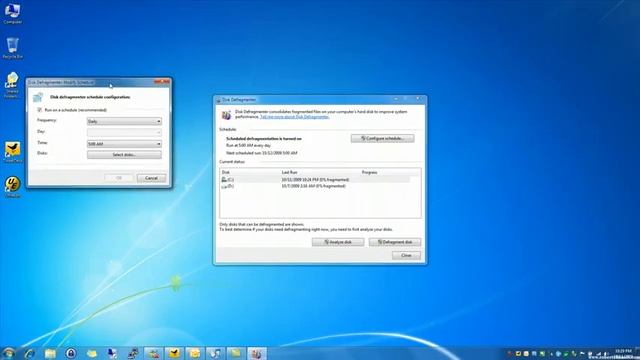Viewport: 640px width, 360px height.
Task: Click the blue globe system tray icon
Action: pos(558,353)
